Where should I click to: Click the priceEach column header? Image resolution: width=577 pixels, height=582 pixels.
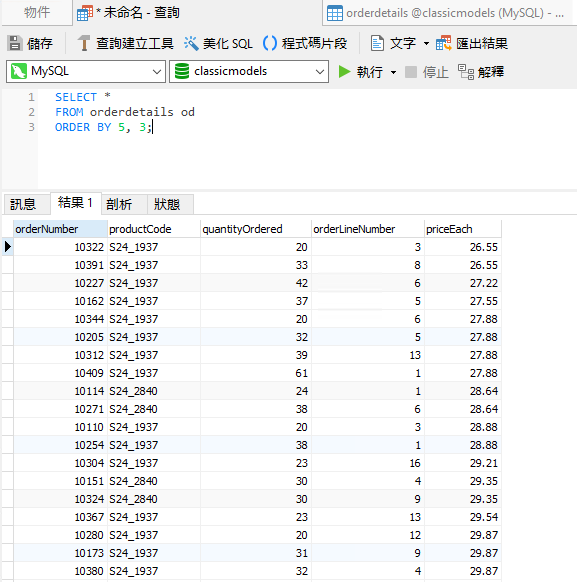462,229
